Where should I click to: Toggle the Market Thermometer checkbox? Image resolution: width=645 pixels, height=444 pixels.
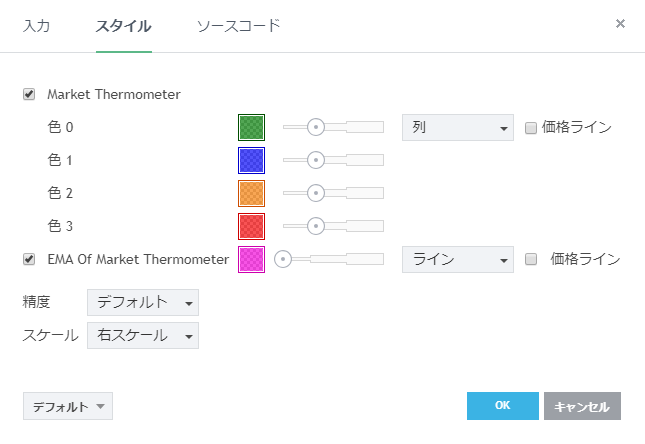[29, 95]
